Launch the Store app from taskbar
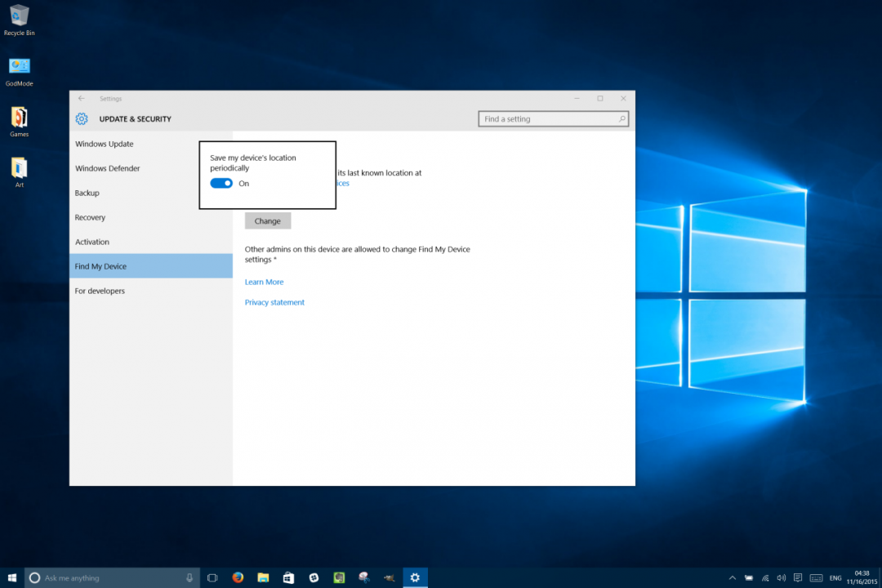Image resolution: width=882 pixels, height=588 pixels. 288,578
